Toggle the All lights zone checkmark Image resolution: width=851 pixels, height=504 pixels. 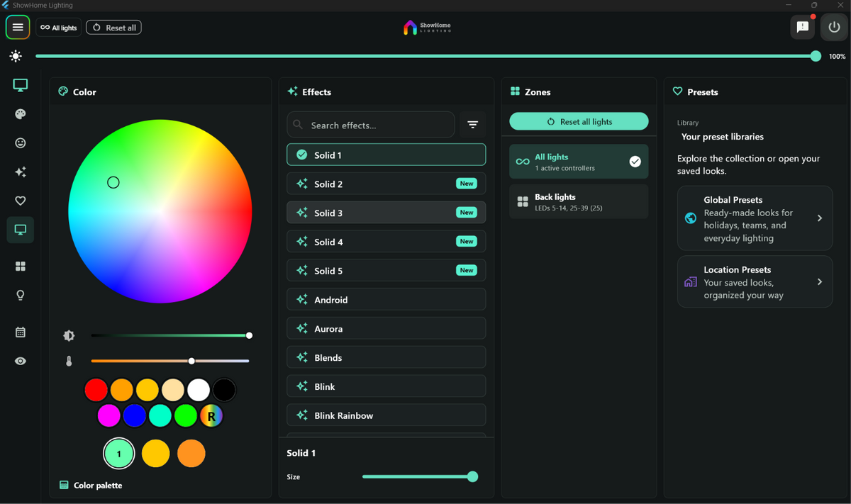click(x=635, y=162)
